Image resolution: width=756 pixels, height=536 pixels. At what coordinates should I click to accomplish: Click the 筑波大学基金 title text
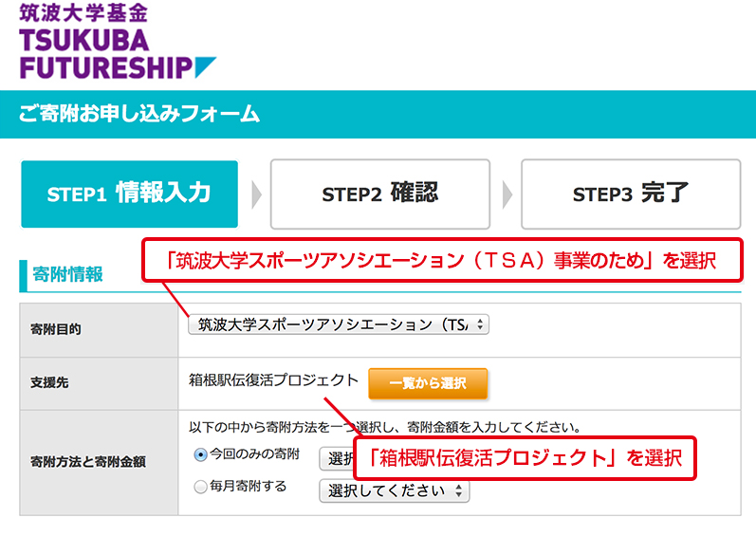(83, 13)
